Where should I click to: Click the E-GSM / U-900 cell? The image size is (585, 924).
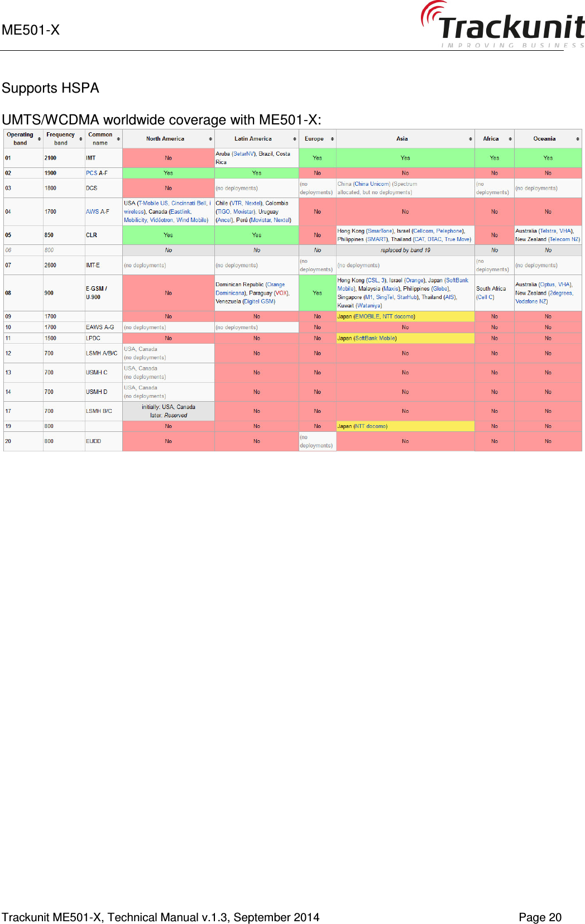103,293
